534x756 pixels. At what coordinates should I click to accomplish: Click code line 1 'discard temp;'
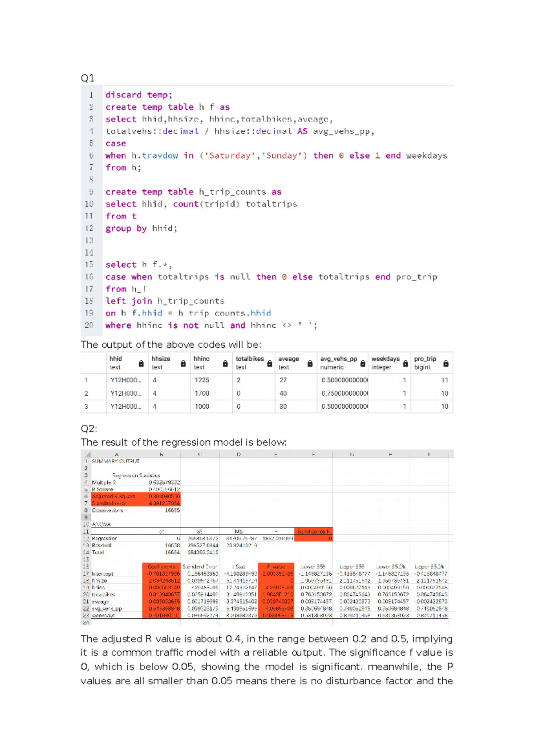point(138,95)
